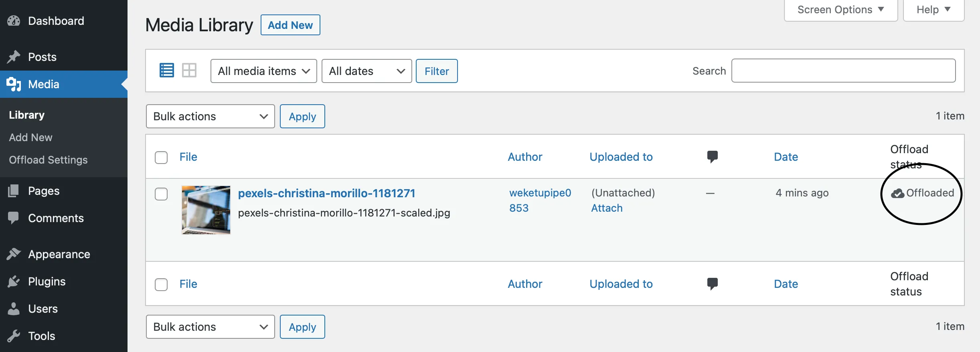Open Comments menu item

(x=64, y=218)
